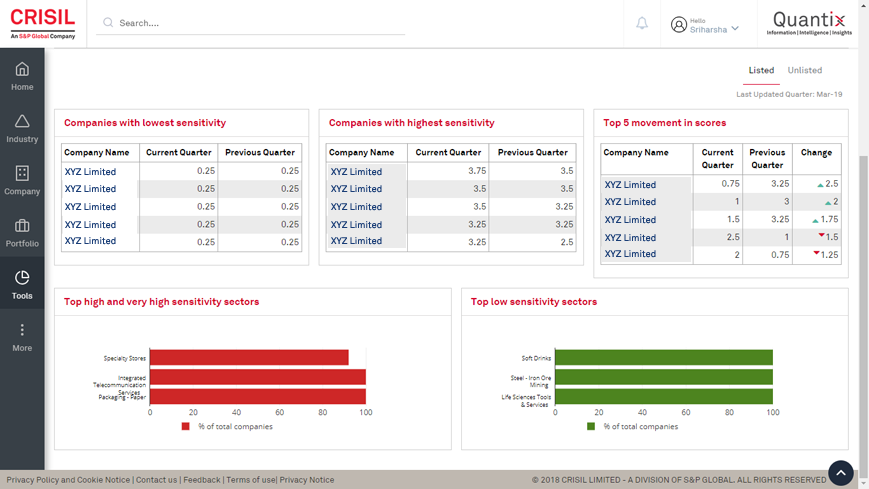This screenshot has width=869, height=489.
Task: Toggle the green '% of total companies' legend swatch
Action: click(x=591, y=427)
